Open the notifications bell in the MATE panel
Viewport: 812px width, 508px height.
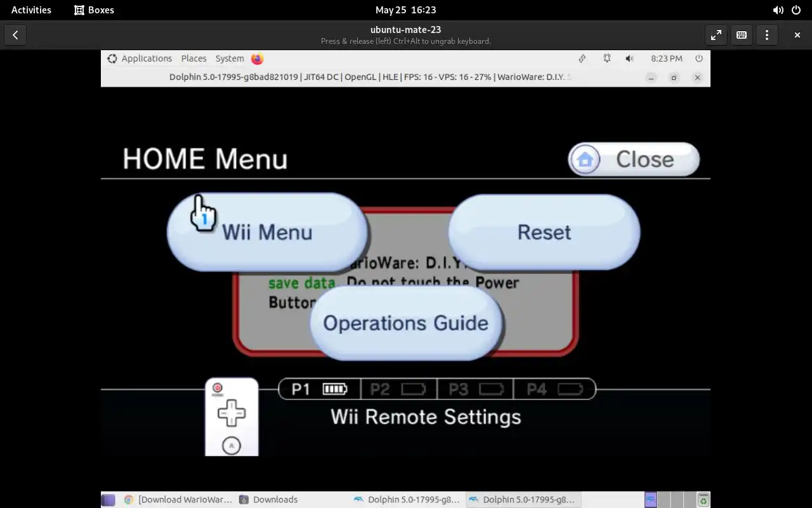click(607, 58)
